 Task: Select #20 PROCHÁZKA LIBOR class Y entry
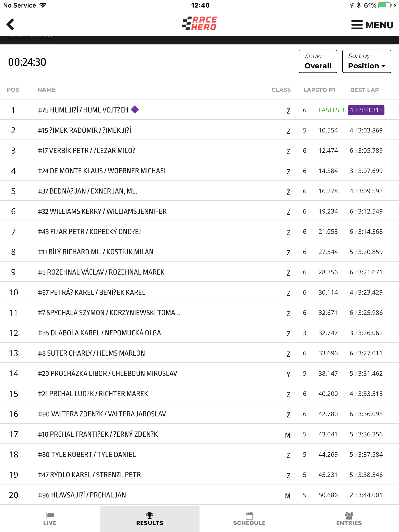click(x=199, y=373)
